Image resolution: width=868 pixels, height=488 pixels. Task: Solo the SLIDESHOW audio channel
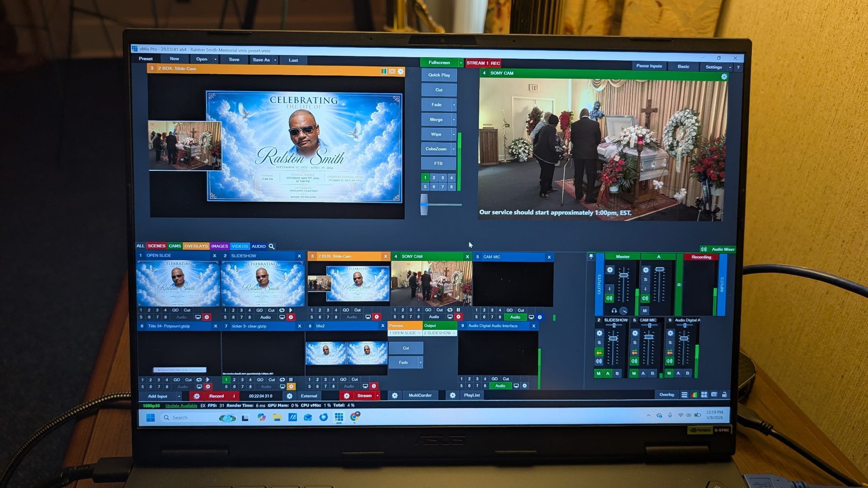tap(599, 343)
